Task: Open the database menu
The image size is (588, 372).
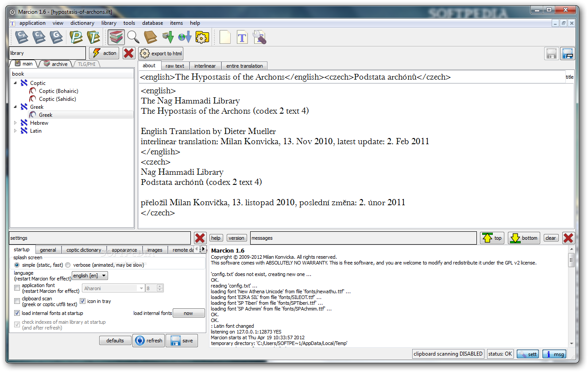Action: click(152, 23)
